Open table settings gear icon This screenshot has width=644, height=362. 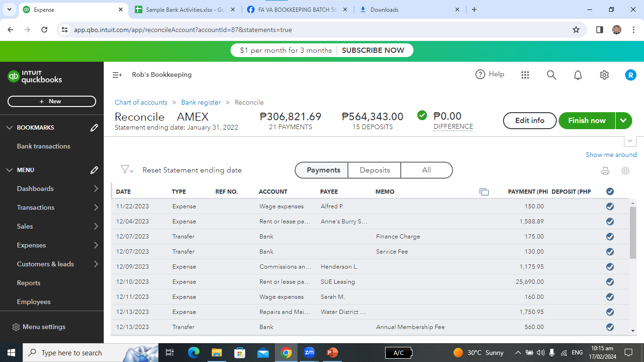(x=626, y=171)
